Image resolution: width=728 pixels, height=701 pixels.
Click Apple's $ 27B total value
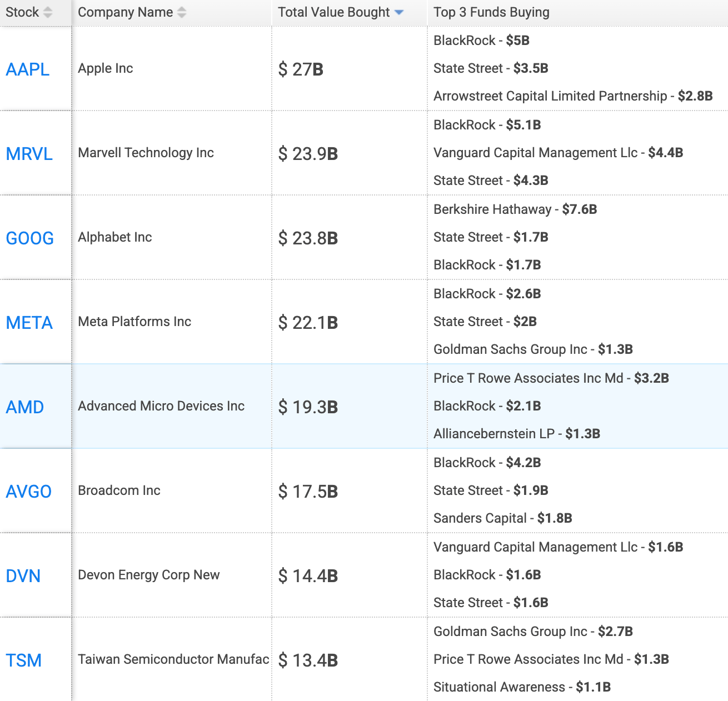pyautogui.click(x=301, y=69)
